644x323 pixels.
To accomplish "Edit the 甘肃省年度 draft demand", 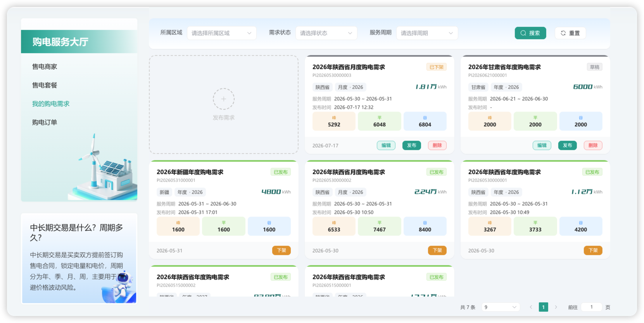I will tap(542, 145).
